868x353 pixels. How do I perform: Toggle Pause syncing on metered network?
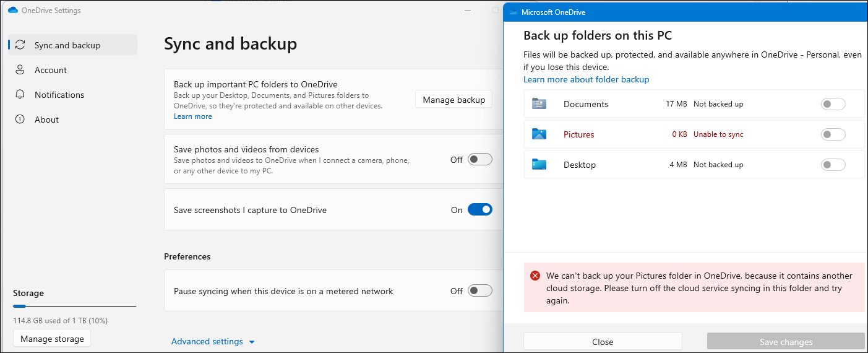point(479,291)
